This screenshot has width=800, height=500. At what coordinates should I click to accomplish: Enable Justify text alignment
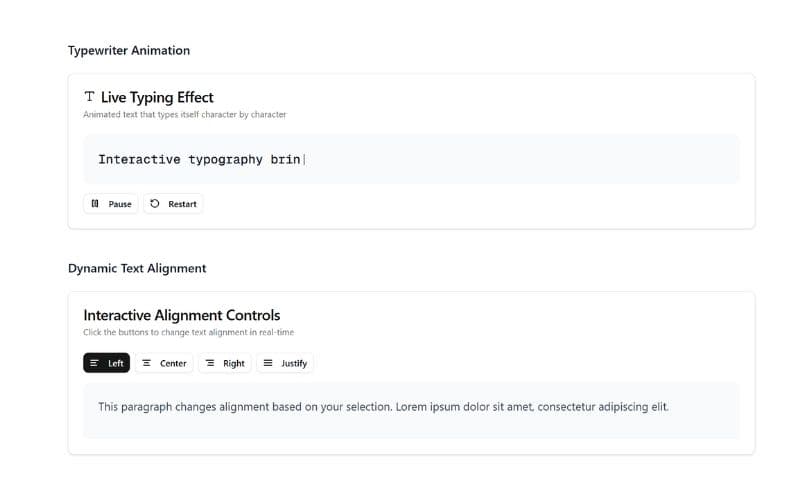[285, 363]
